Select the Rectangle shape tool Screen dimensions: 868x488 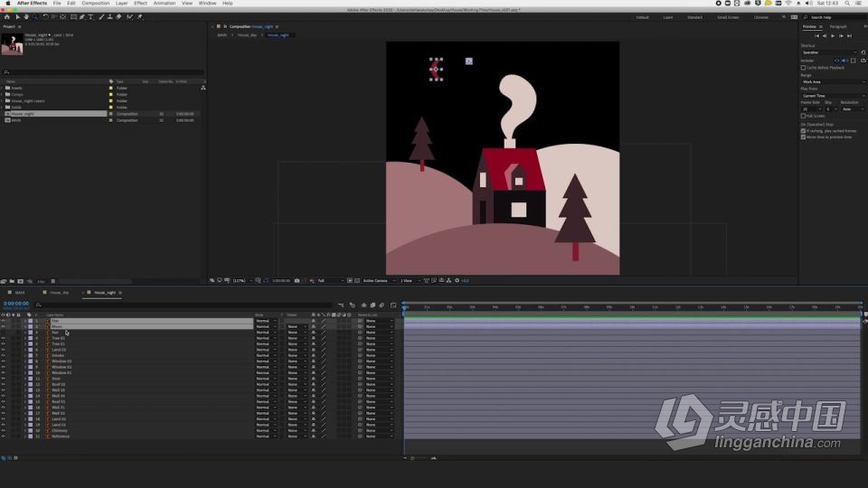[73, 17]
